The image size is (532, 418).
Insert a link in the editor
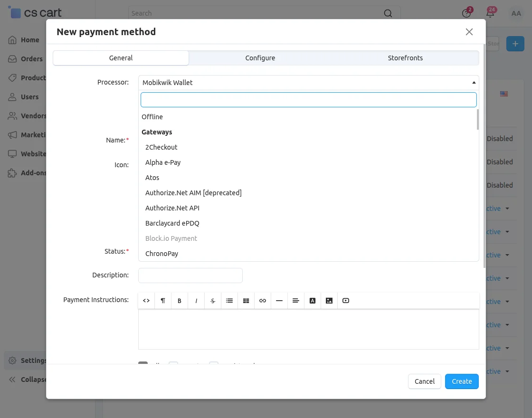pyautogui.click(x=263, y=301)
